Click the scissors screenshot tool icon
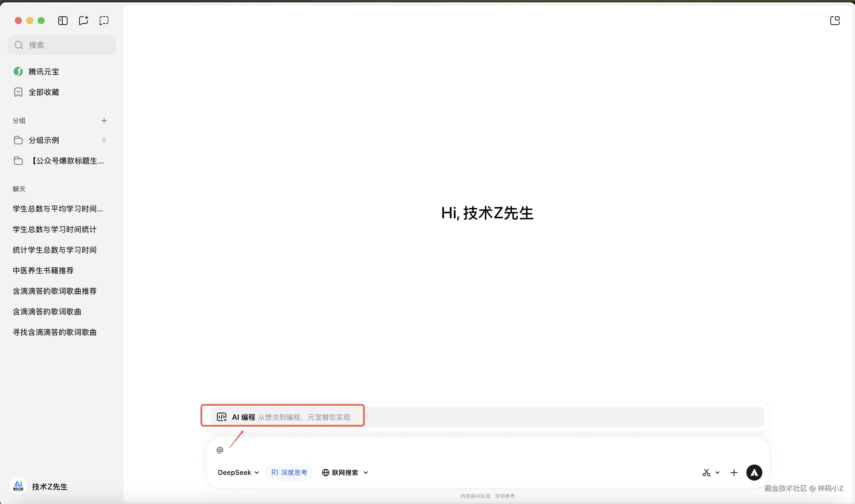The width and height of the screenshot is (855, 504). [706, 472]
